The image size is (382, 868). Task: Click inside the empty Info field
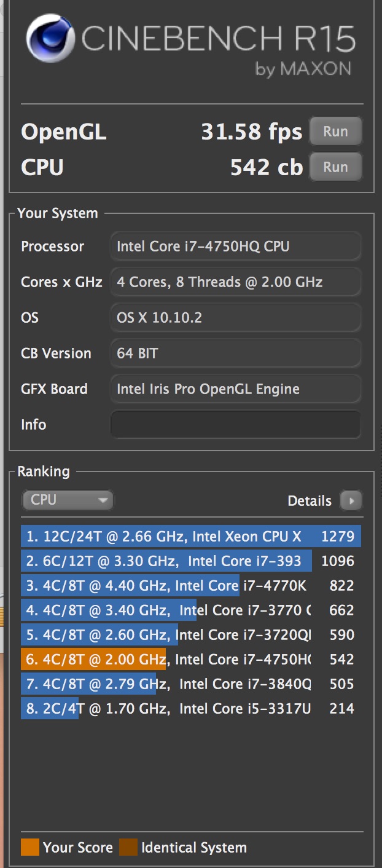236,425
